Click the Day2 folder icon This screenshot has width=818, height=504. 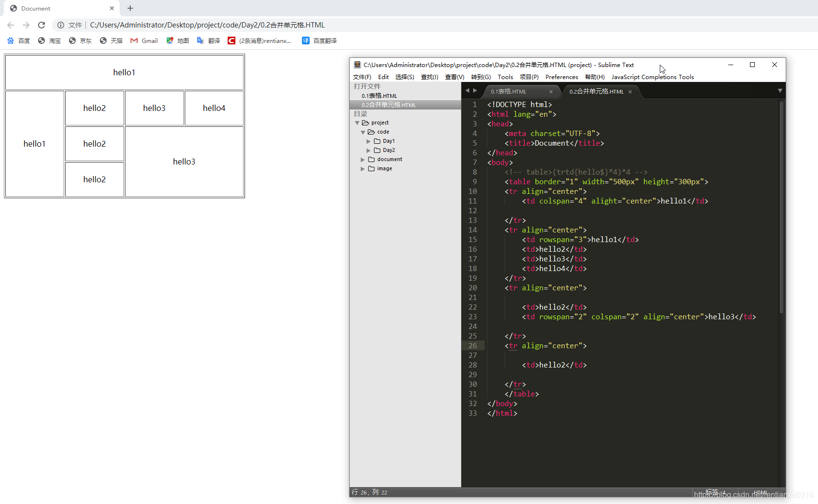click(x=377, y=150)
